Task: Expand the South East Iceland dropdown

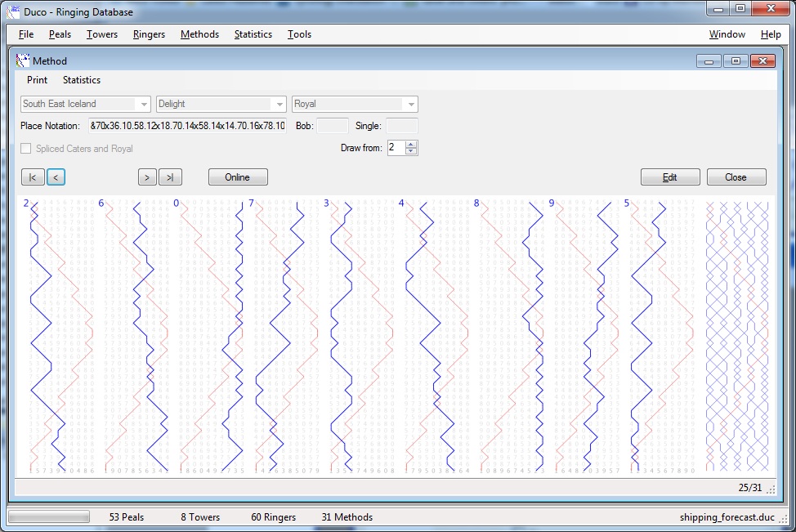Action: point(144,105)
